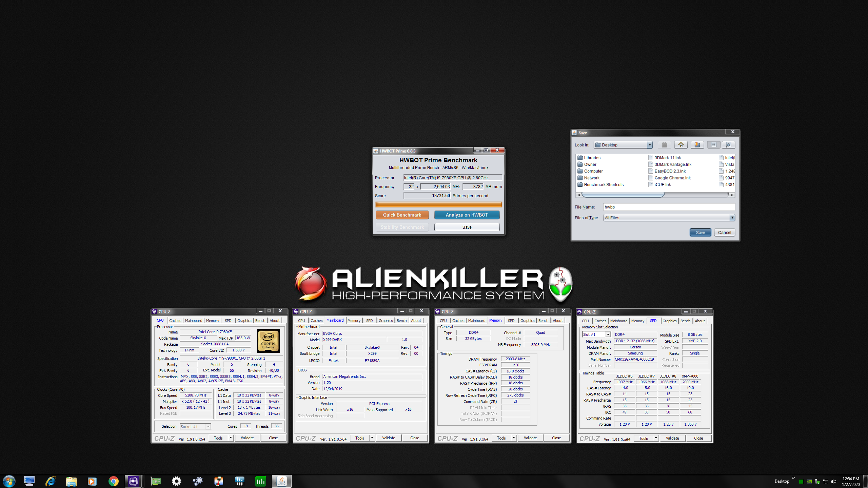Open the Slot #1 dropdown in SPD window
Viewport: 868px width, 488px height.
tap(608, 334)
